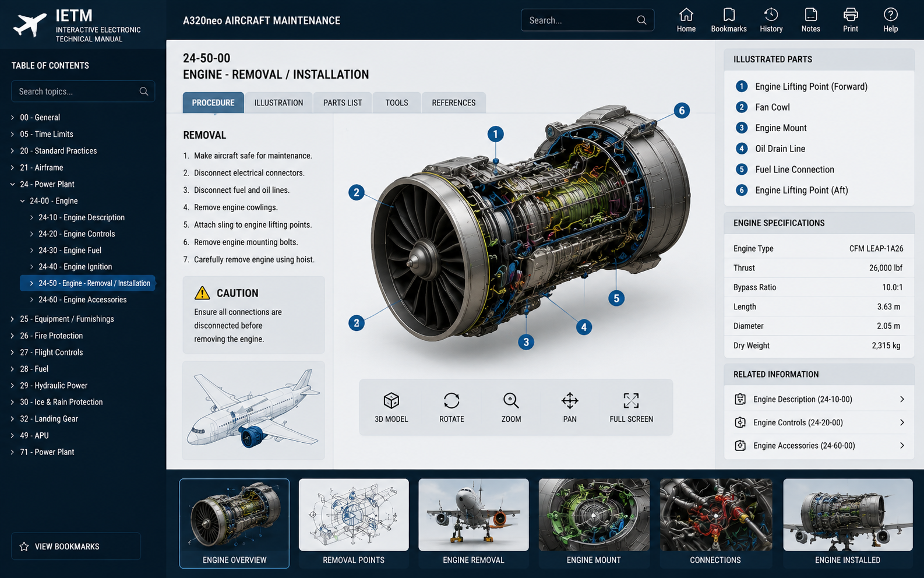Image resolution: width=924 pixels, height=578 pixels.
Task: Open Engine Description (24-10-00) related link
Action: 819,399
